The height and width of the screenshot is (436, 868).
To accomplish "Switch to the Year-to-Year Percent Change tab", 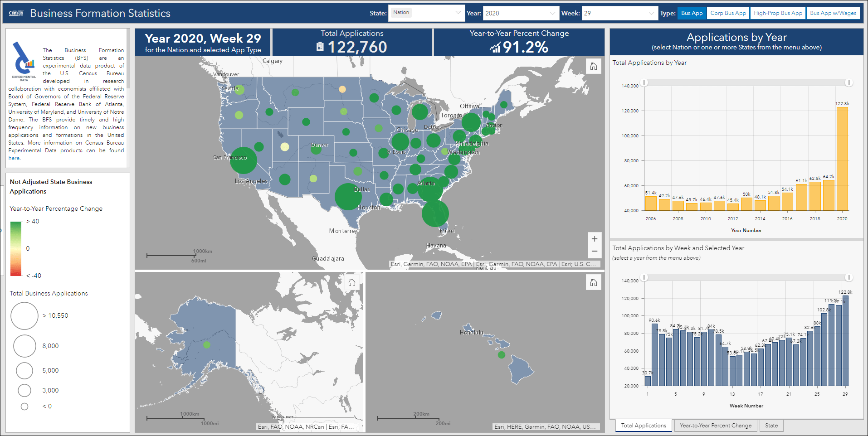I will tap(716, 425).
